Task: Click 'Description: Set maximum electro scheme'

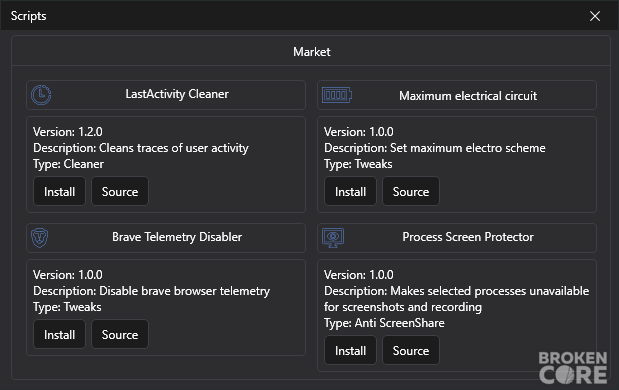Action: [x=435, y=148]
